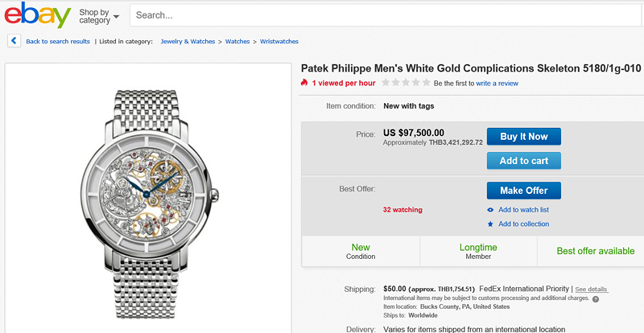Image resolution: width=644 pixels, height=333 pixels.
Task: Click the back arrow icon button
Action: tap(14, 40)
